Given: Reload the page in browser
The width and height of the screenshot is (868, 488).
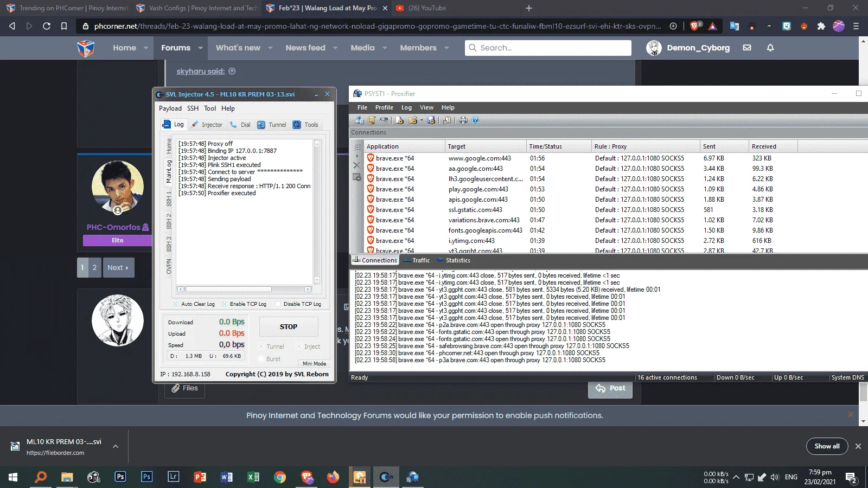Looking at the screenshot, I should (x=47, y=26).
